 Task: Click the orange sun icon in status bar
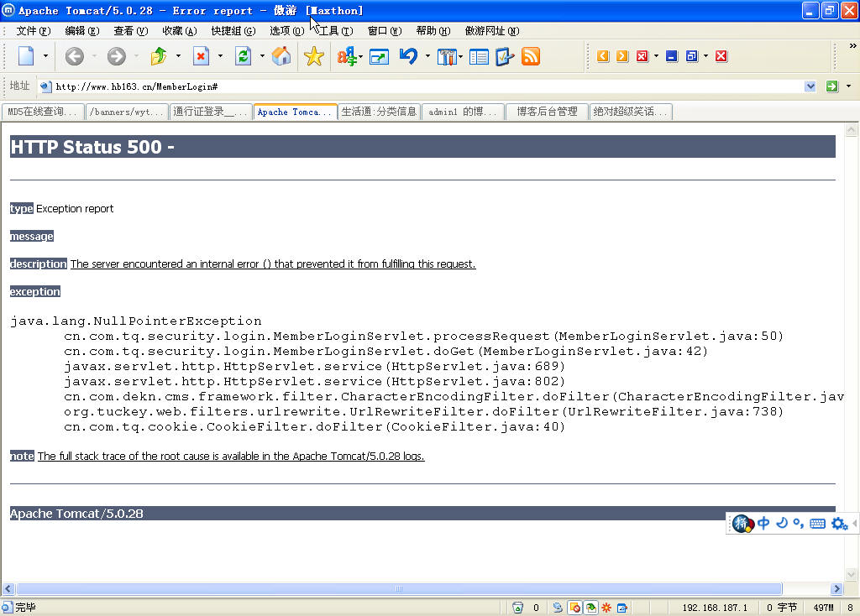tap(606, 608)
